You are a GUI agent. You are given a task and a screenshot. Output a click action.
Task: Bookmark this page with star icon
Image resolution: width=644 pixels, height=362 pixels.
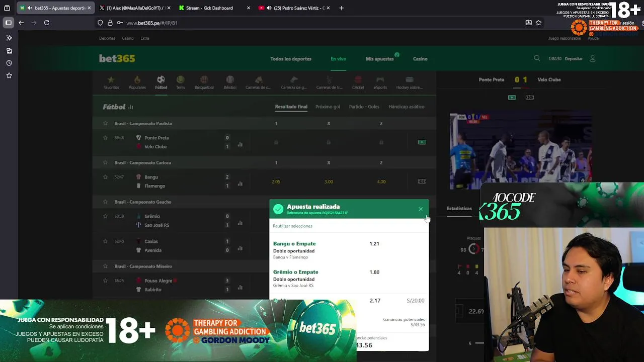(538, 23)
